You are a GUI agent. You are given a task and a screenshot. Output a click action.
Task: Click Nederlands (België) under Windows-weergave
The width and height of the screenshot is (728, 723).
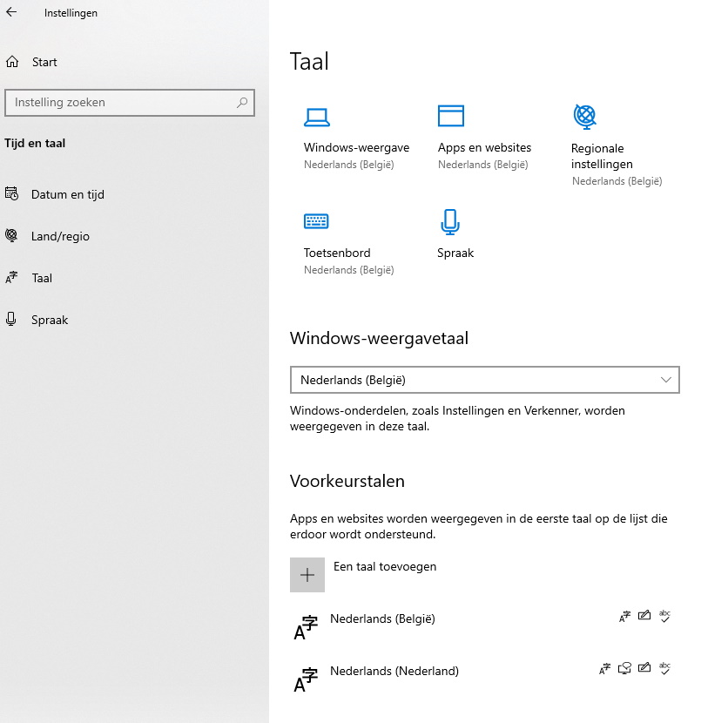pyautogui.click(x=348, y=165)
